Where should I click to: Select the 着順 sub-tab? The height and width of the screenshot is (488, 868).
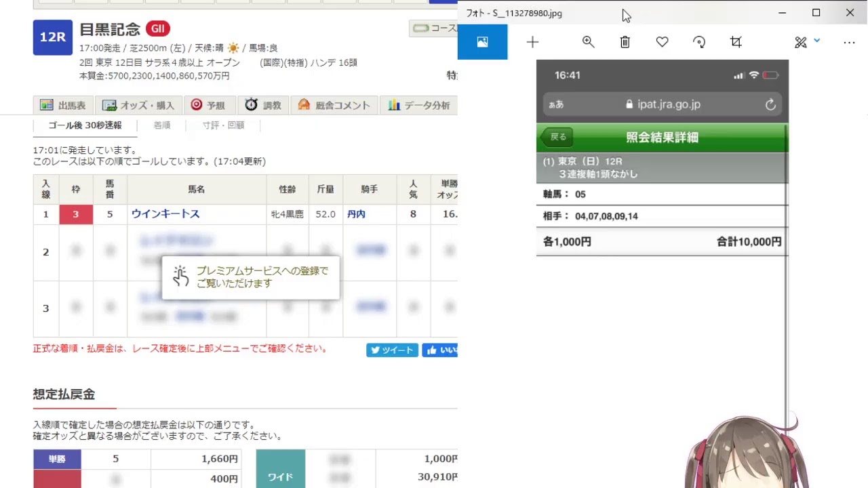pyautogui.click(x=161, y=125)
